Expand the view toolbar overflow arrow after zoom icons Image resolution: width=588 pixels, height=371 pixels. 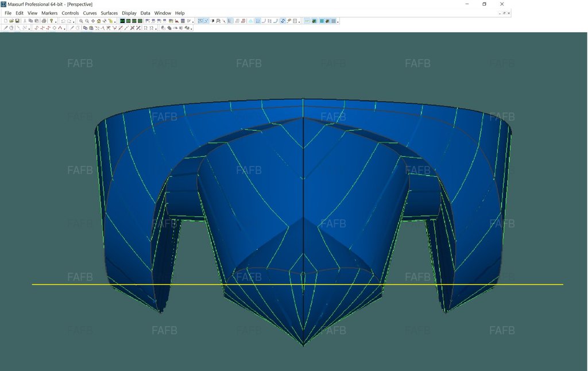pyautogui.click(x=115, y=22)
